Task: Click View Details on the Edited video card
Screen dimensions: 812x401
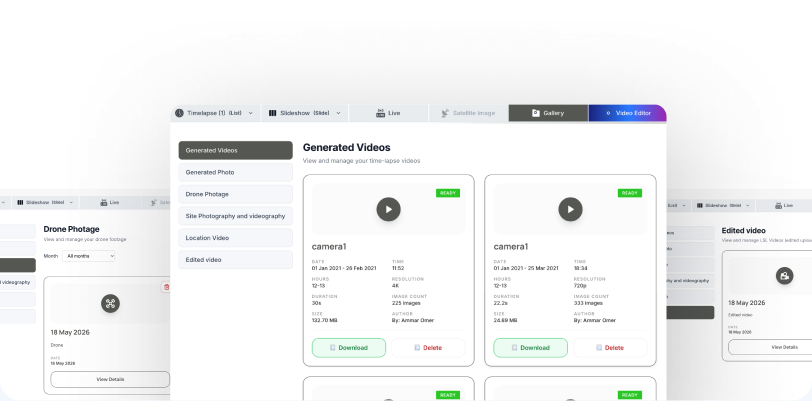Action: click(x=772, y=347)
